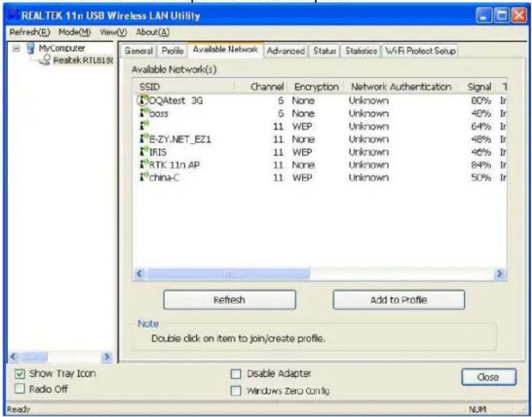
Task: Open the Mode(M) menu
Action: point(75,32)
